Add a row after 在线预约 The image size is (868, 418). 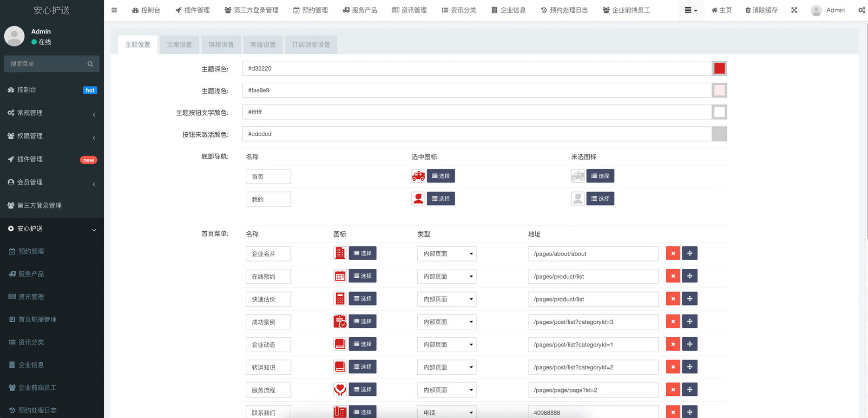[690, 276]
